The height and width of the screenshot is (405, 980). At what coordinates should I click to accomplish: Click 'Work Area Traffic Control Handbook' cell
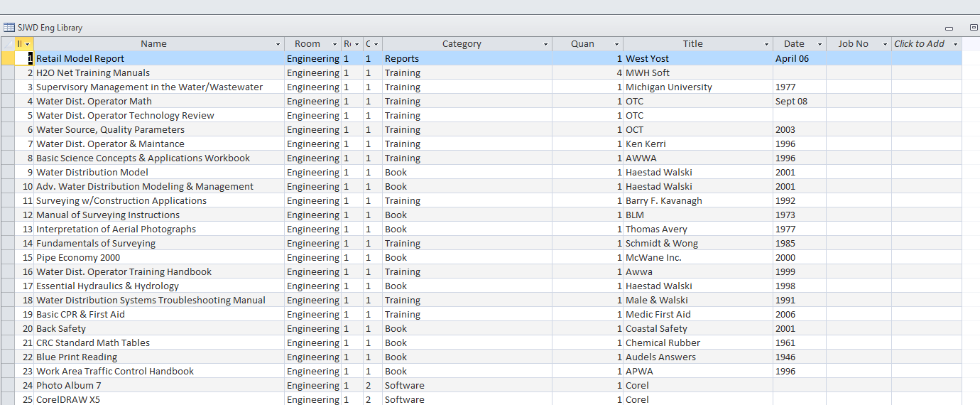tap(159, 371)
